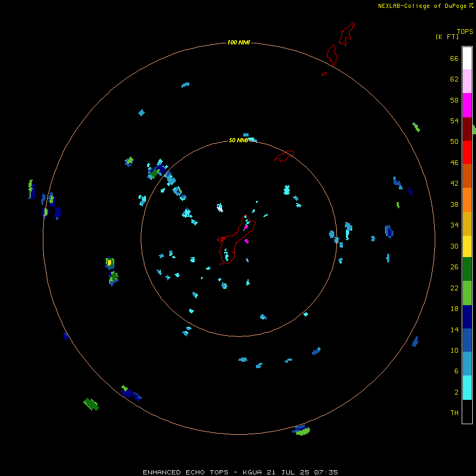Viewport: 476px width, 476px height.
Task: Click the gold 34 kft legend swatch
Action: click(x=467, y=224)
